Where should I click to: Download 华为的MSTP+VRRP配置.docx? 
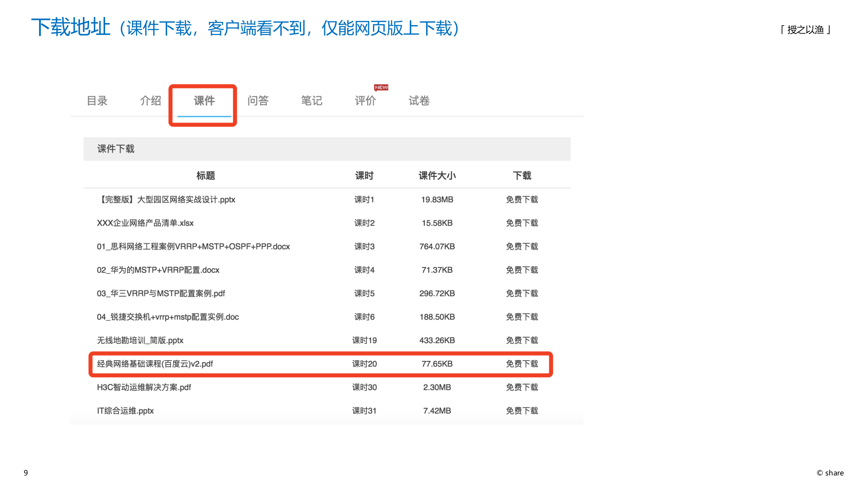[x=522, y=270]
